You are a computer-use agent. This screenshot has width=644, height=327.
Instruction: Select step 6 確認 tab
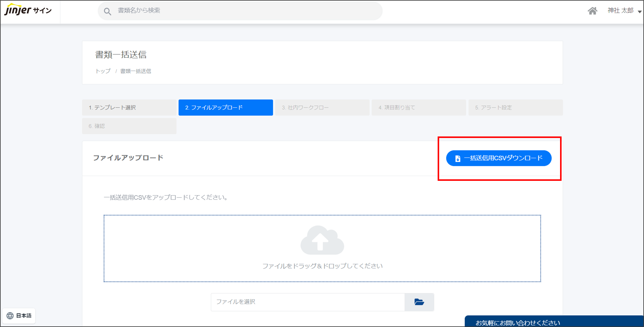click(129, 126)
